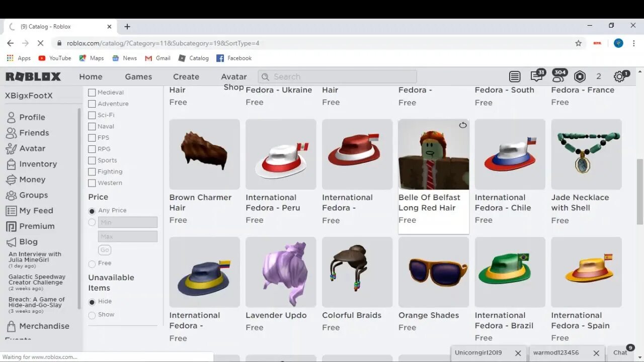The height and width of the screenshot is (362, 644).
Task: Open the Brown Charmer Hair thumbnail
Action: [x=204, y=154]
